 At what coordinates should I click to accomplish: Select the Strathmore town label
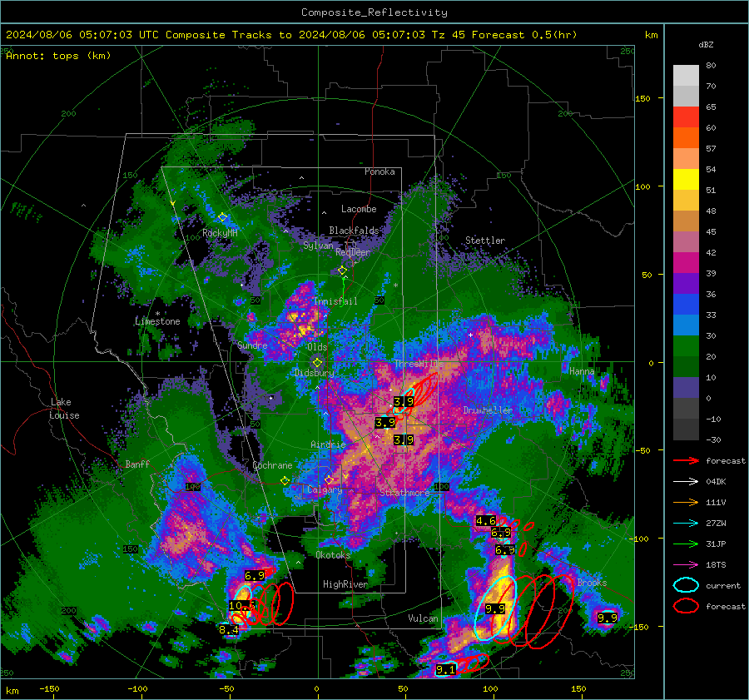[x=405, y=492]
